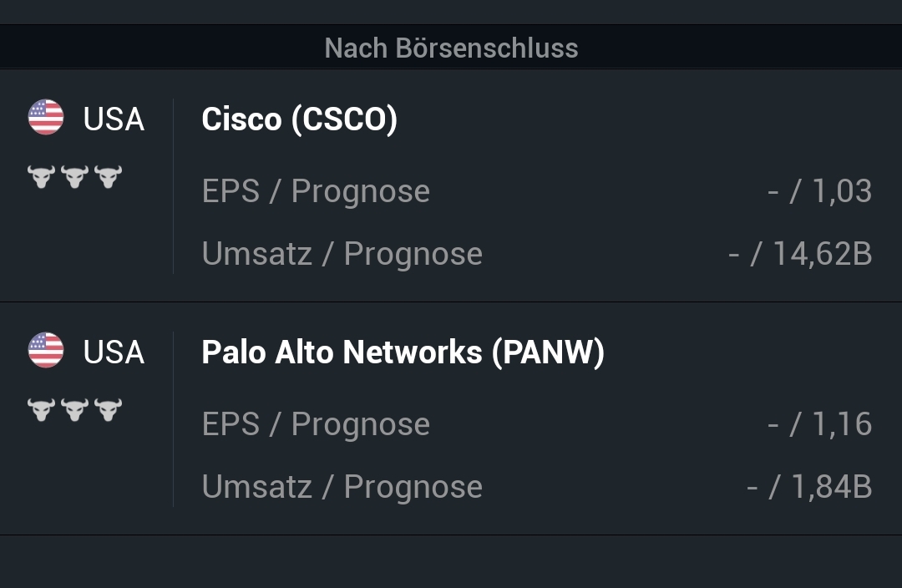Click the first bull icon under Cisco's USA label
Screen dimensions: 902x588
(x=41, y=176)
